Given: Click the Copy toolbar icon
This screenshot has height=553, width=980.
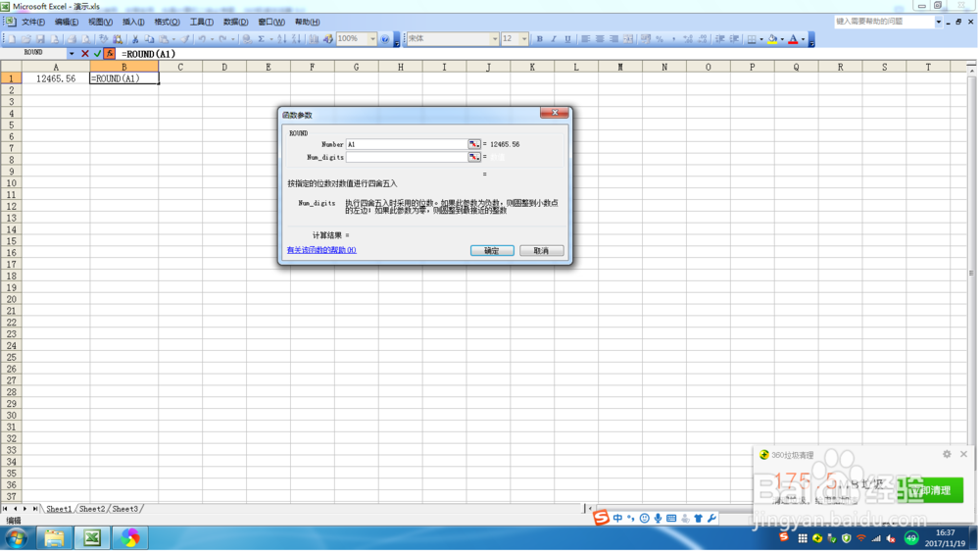Looking at the screenshot, I should click(x=149, y=39).
